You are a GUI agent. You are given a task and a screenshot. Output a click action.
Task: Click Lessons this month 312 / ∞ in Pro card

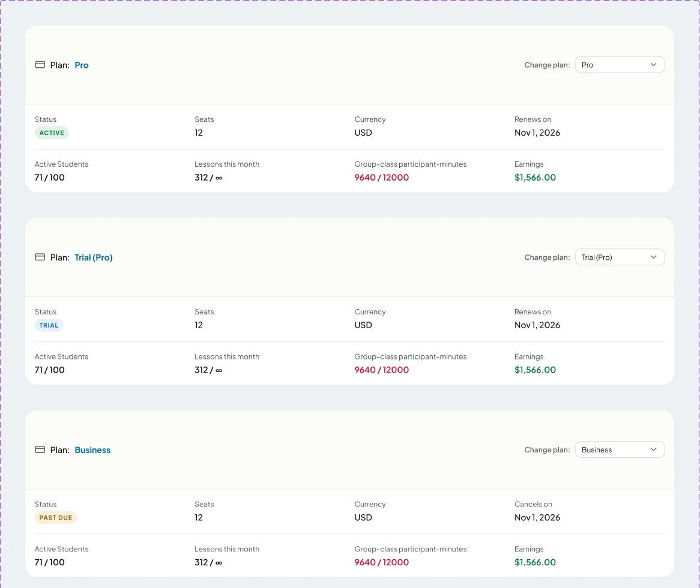pyautogui.click(x=208, y=177)
